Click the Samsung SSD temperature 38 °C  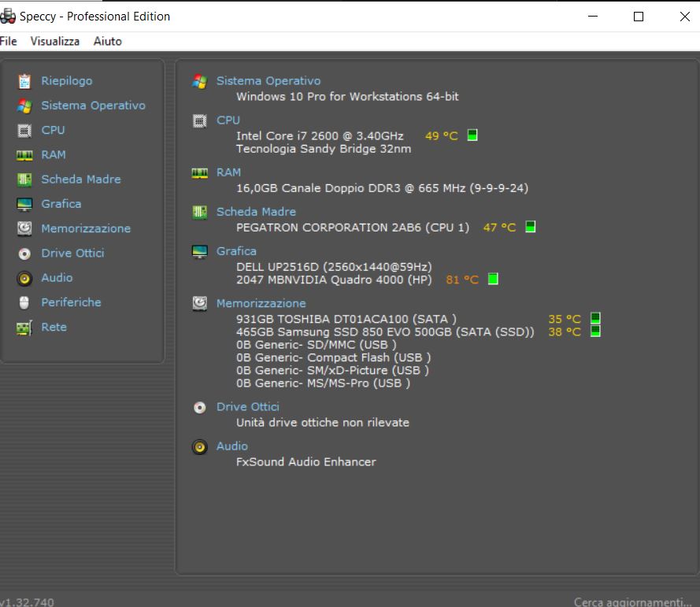click(x=565, y=332)
